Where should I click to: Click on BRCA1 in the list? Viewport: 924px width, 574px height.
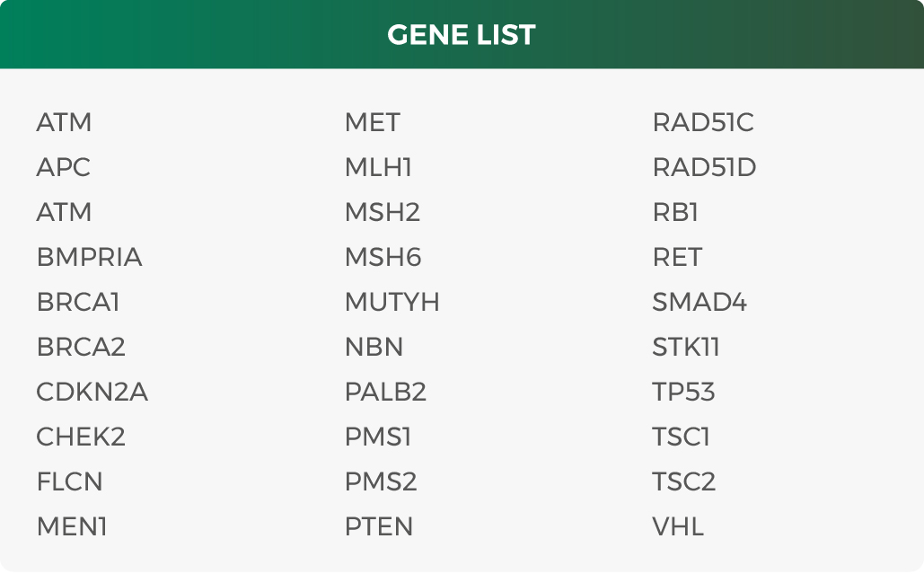78,302
